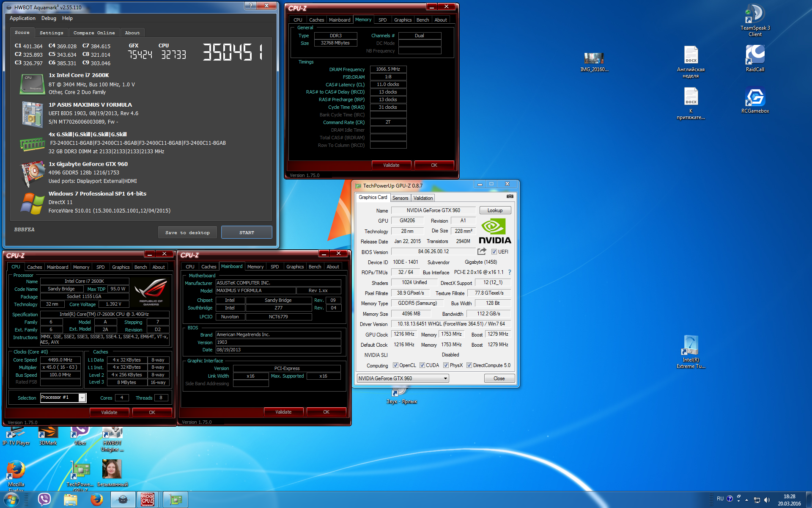The image size is (812, 508).
Task: Click the Windows Start orb
Action: pyautogui.click(x=11, y=500)
